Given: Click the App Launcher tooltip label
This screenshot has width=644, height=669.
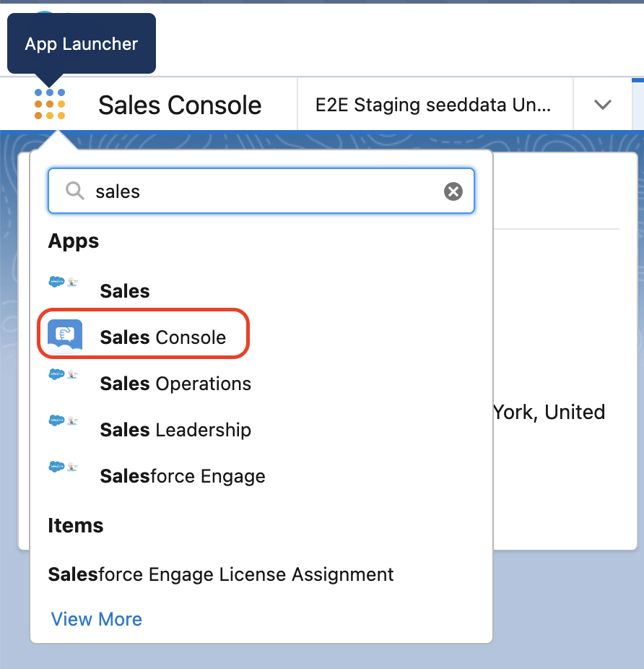Looking at the screenshot, I should point(82,43).
